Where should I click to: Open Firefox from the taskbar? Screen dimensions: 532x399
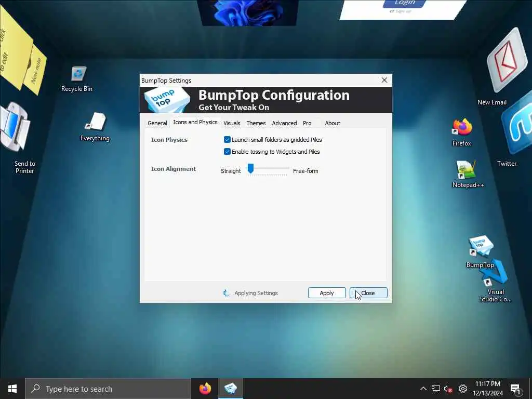pyautogui.click(x=205, y=389)
